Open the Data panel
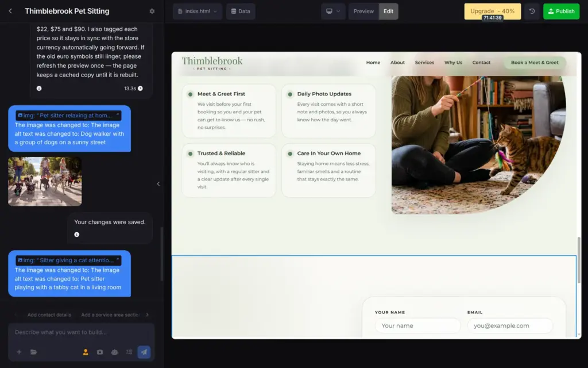 241,11
